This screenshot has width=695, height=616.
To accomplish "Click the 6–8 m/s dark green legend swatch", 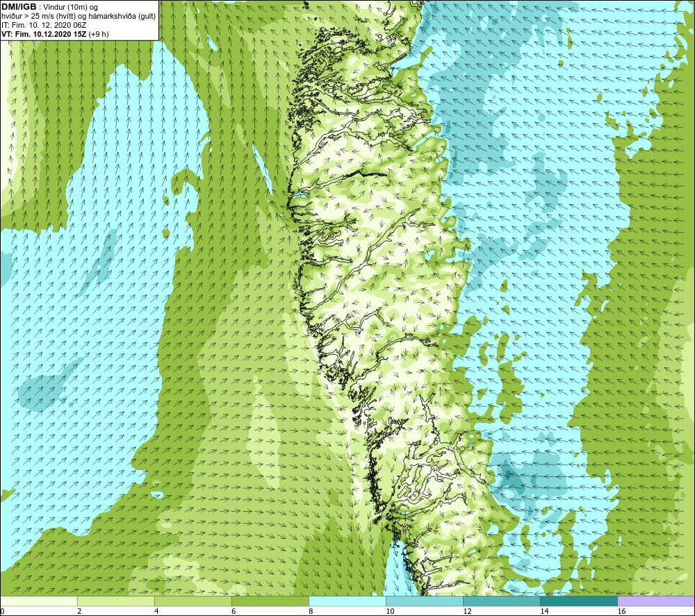I will click(270, 601).
